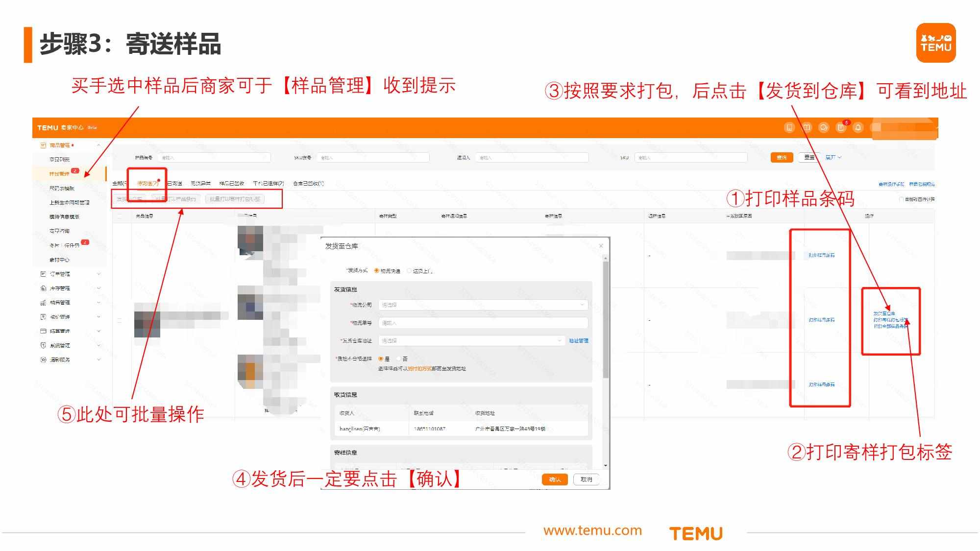Expand the 核价管理 sidebar chevron
This screenshot has width=980, height=551.
click(x=98, y=317)
